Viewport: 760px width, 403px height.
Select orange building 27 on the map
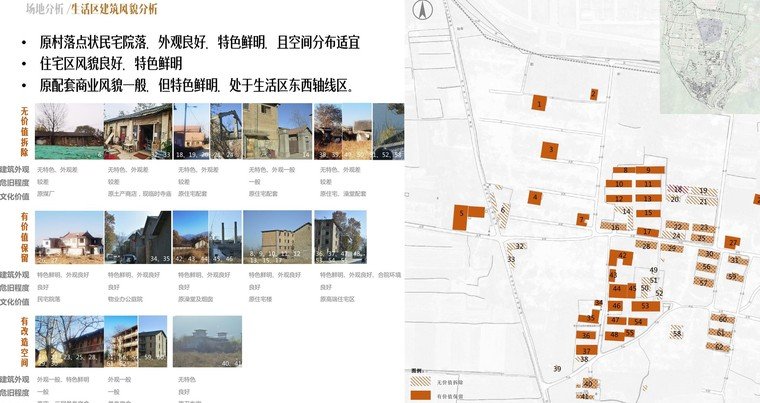(732, 242)
